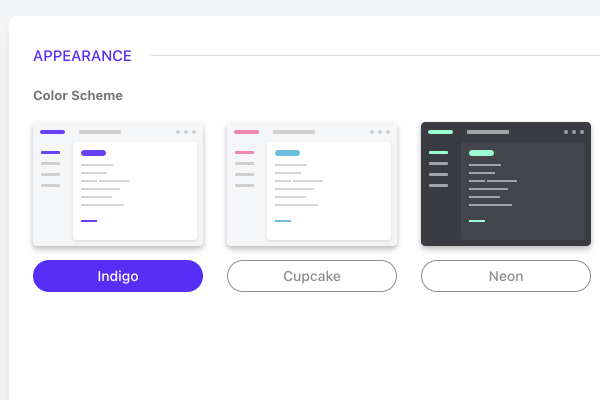Click the pink top bar in Cupcake preview
The height and width of the screenshot is (400, 600).
pos(246,132)
